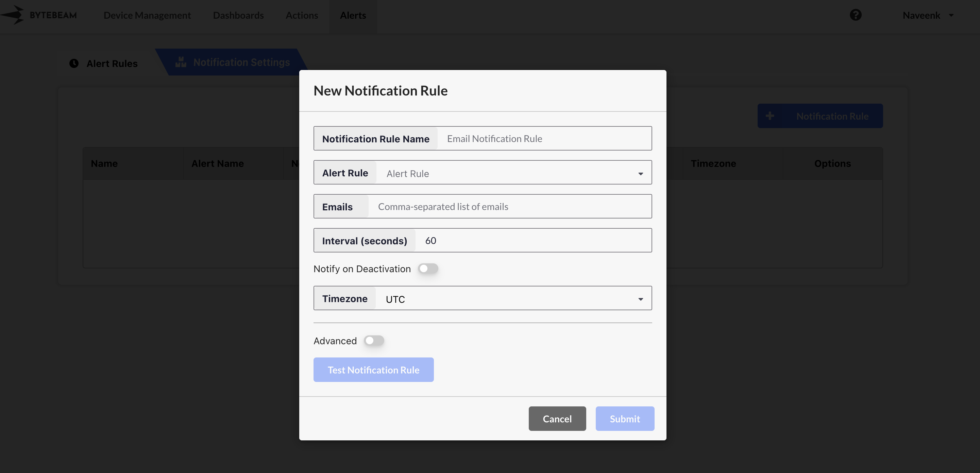Click the Interval seconds field
This screenshot has width=980, height=473.
[x=533, y=241]
